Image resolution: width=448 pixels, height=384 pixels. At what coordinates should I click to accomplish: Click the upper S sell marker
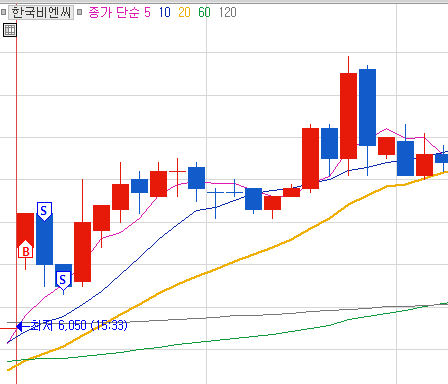coord(44,211)
